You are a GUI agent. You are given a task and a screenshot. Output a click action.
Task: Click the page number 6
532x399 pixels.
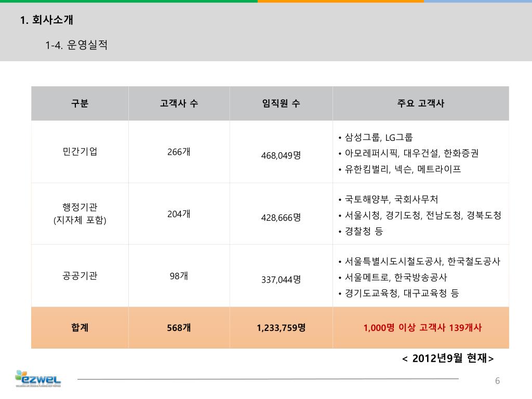pyautogui.click(x=497, y=381)
